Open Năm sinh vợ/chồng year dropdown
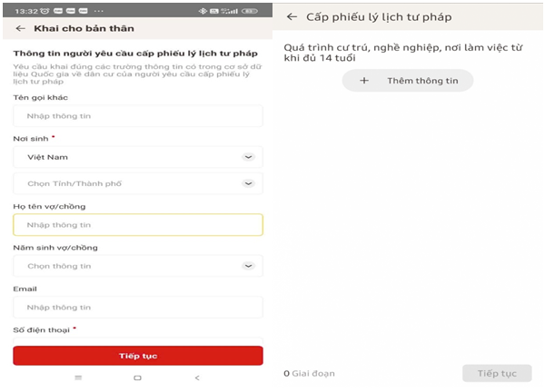Image resolution: width=545 pixels, height=392 pixels. point(138,266)
